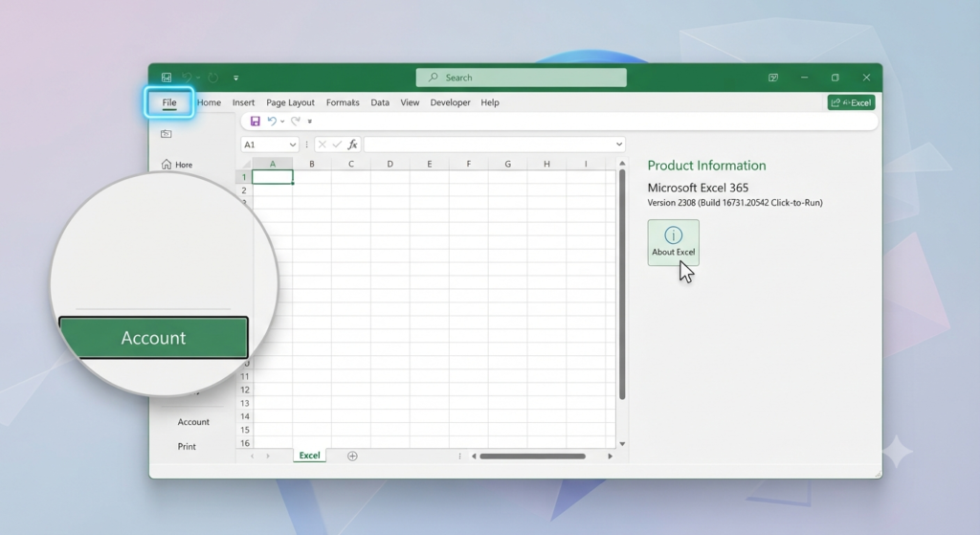980x535 pixels.
Task: Select column G header
Action: pyautogui.click(x=507, y=164)
